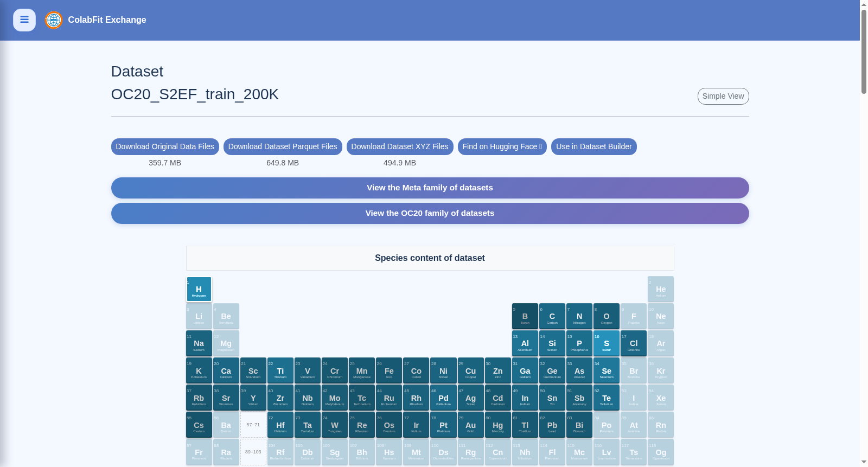Select the Nitrogen tile
868x467 pixels.
pyautogui.click(x=579, y=316)
